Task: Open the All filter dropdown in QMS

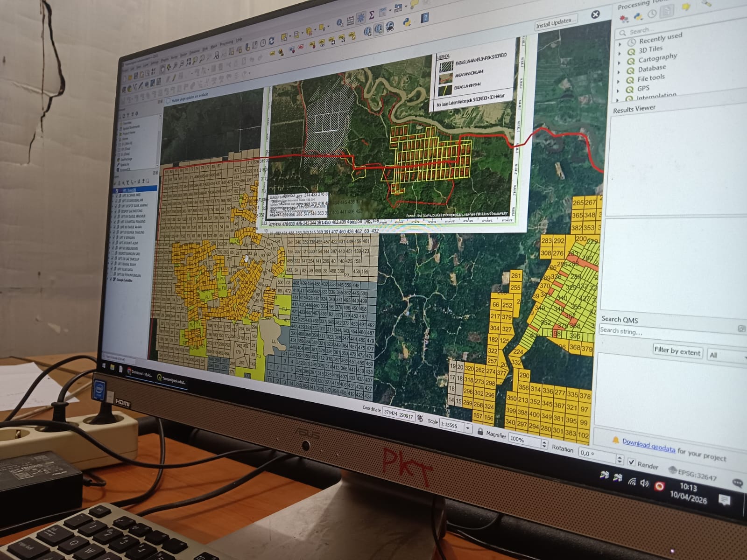Action: point(726,356)
